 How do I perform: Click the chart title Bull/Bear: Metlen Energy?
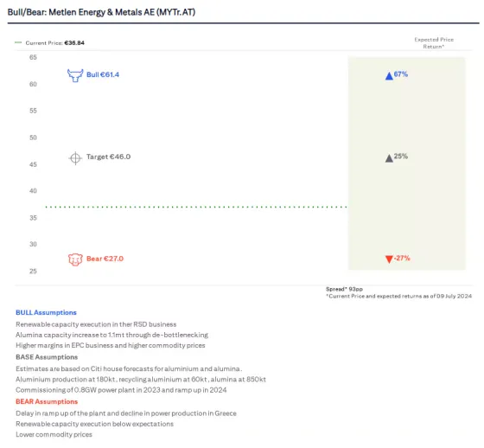click(101, 12)
